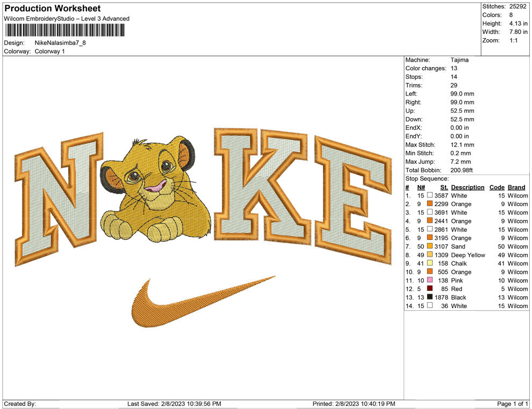Viewport: 532px width, 409px height.
Task: Click the 'Created By:' footer label
Action: pyautogui.click(x=20, y=404)
